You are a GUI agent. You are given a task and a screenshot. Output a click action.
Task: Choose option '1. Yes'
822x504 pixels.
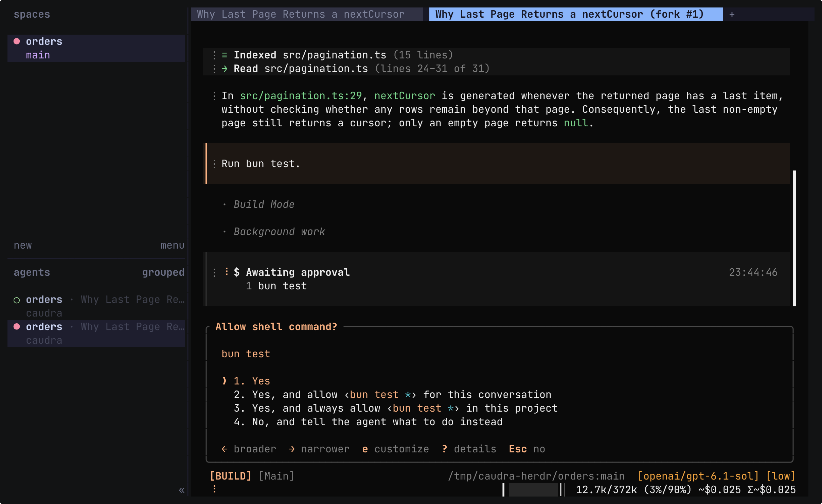(252, 381)
